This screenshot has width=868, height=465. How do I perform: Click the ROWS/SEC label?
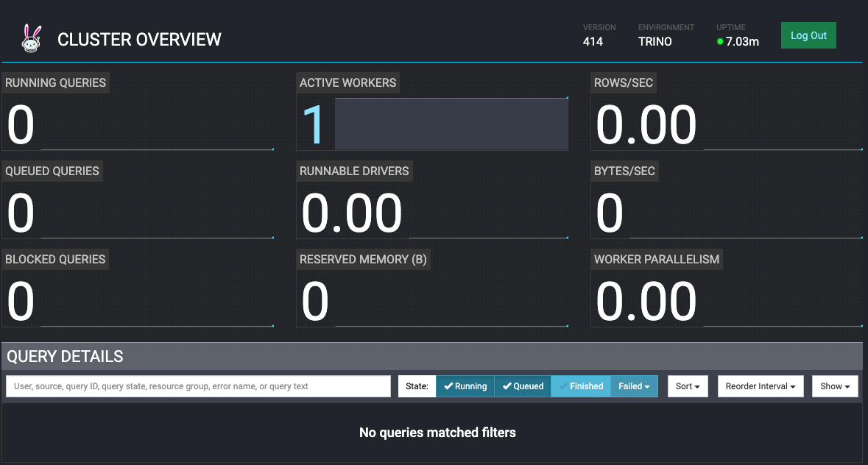point(624,82)
